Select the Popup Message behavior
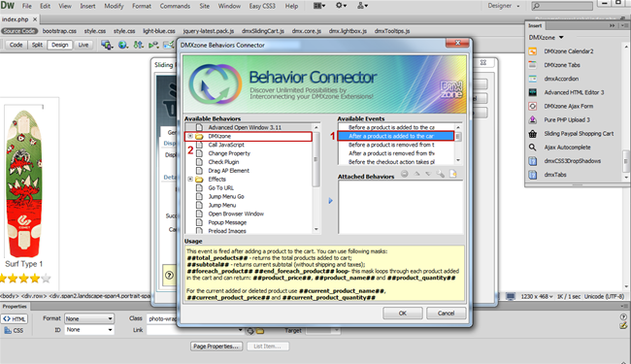Screen dimensions: 631x364 click(227, 222)
